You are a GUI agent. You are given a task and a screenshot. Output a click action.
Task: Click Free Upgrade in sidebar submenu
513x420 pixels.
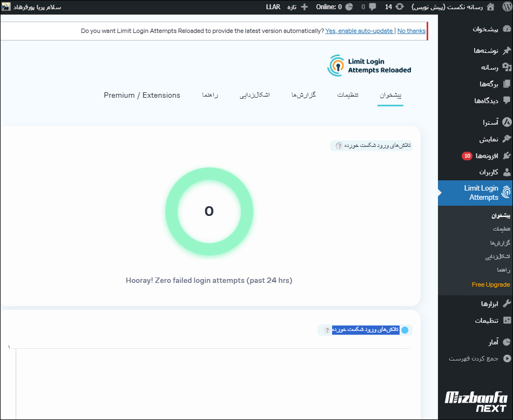(490, 284)
